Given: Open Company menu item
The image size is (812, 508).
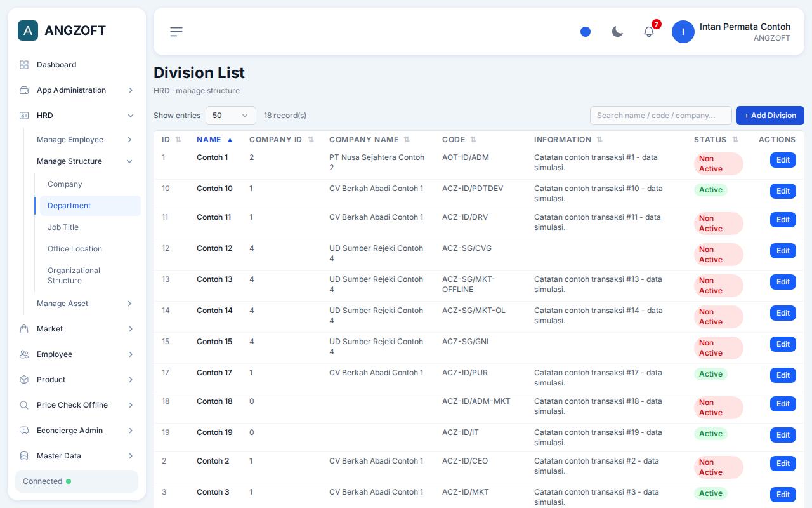Looking at the screenshot, I should pos(90,184).
